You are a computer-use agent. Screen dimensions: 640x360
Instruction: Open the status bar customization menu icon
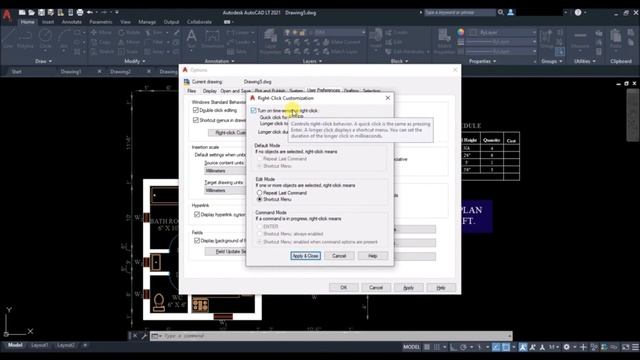click(x=635, y=347)
